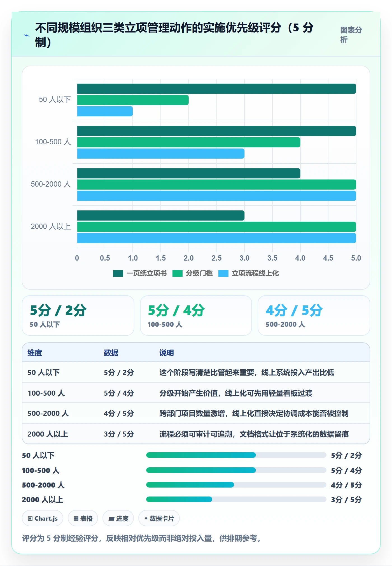Click the 50 人以下 table row cell
Image resolution: width=392 pixels, height=566 pixels.
(44, 372)
